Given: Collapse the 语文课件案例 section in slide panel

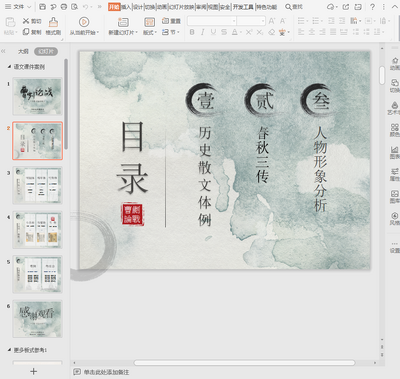Looking at the screenshot, I should (x=9, y=67).
